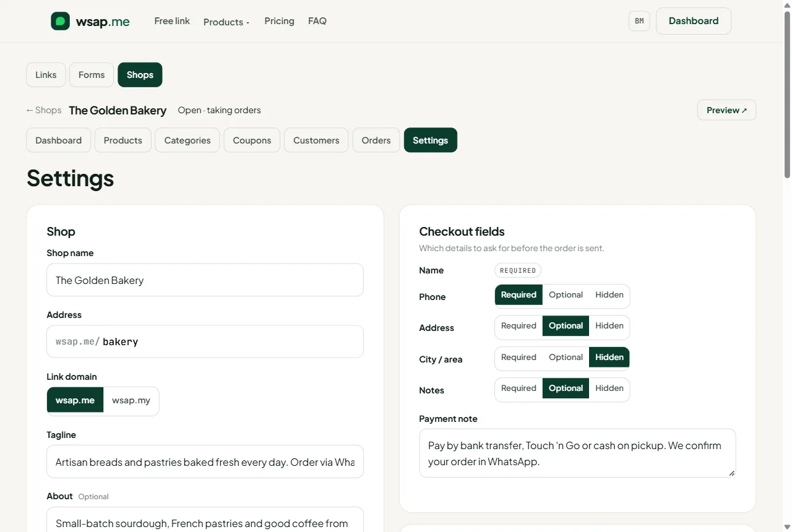
Task: Set Phone field to Optional
Action: point(566,295)
